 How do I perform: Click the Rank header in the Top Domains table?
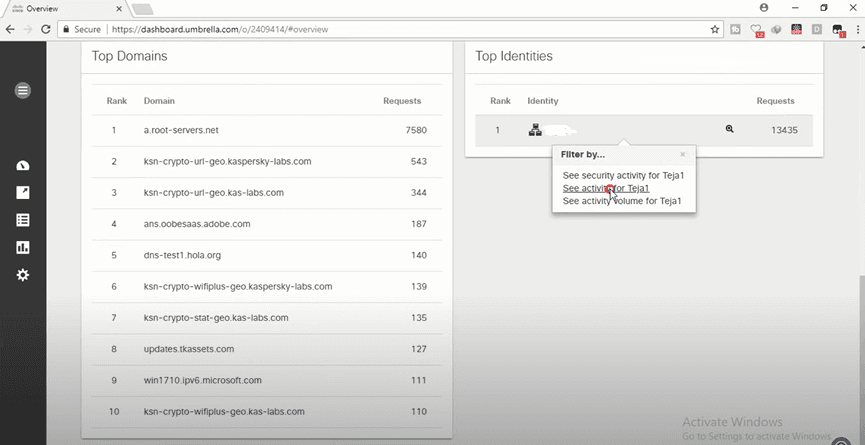click(116, 101)
